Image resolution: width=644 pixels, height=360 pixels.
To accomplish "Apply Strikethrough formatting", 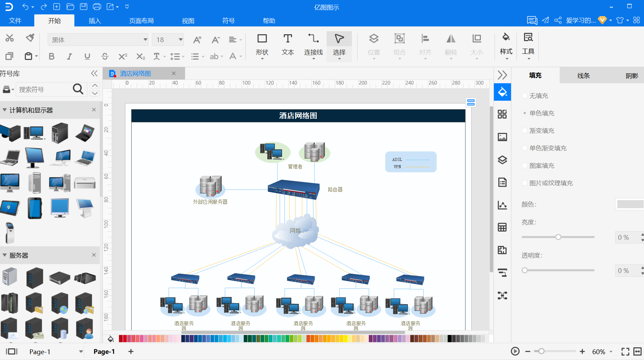I will (105, 56).
